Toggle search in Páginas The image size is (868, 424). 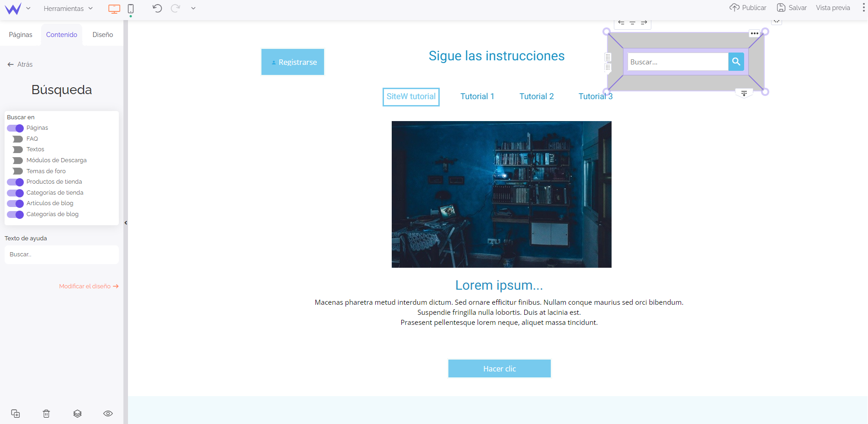point(15,128)
